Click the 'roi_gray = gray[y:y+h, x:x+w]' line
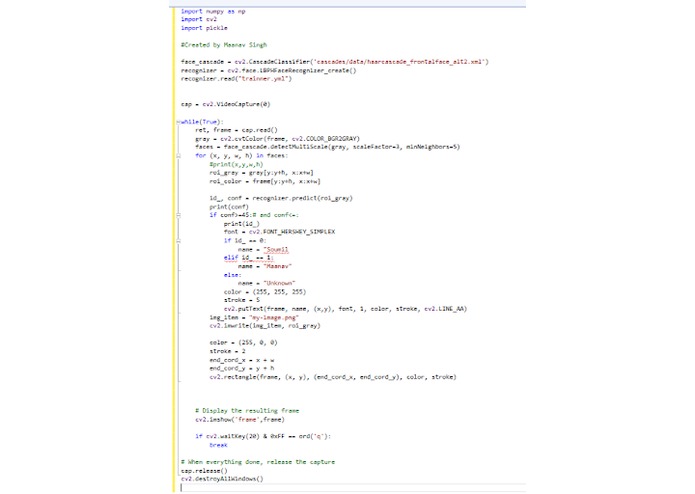 click(262, 173)
